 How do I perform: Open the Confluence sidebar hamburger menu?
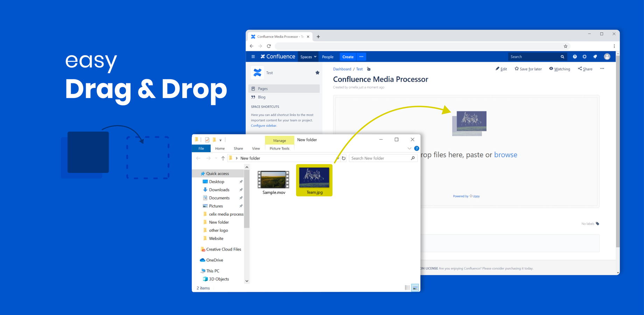click(x=253, y=57)
